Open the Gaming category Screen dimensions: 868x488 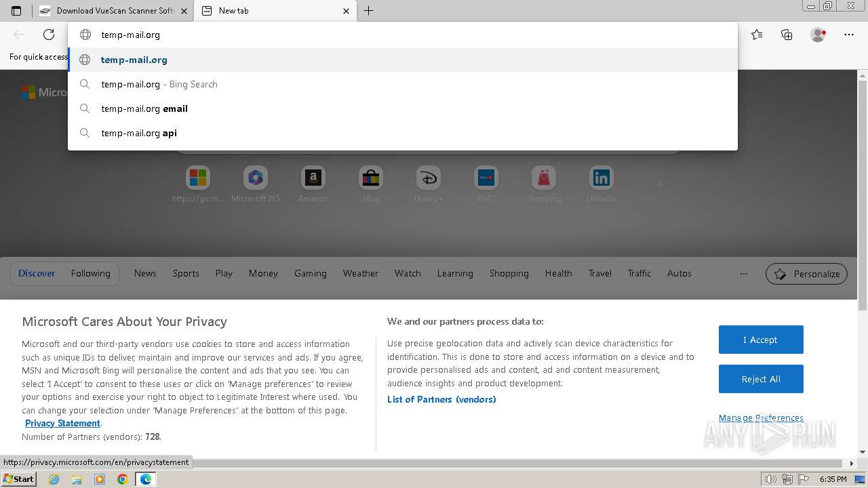coord(311,273)
